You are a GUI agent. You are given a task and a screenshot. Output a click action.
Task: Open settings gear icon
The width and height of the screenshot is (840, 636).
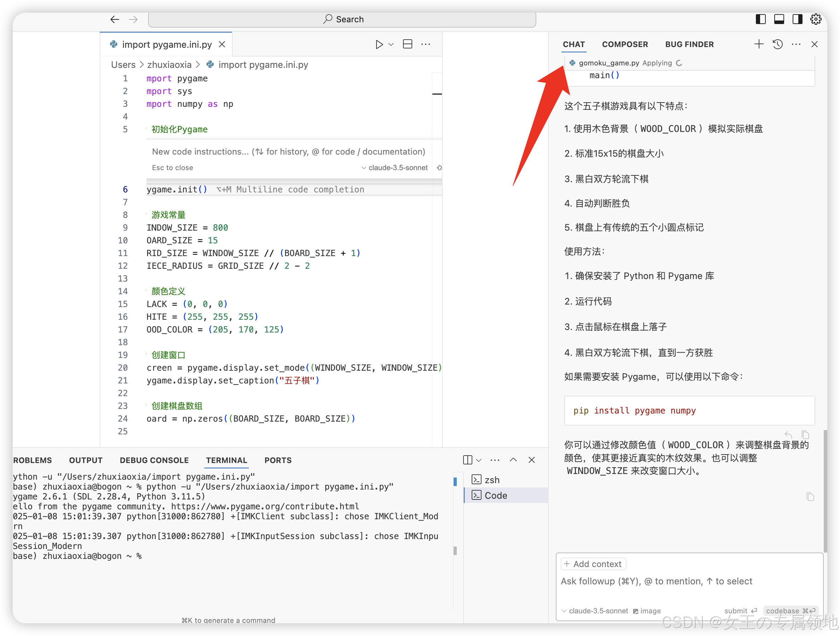pyautogui.click(x=816, y=19)
